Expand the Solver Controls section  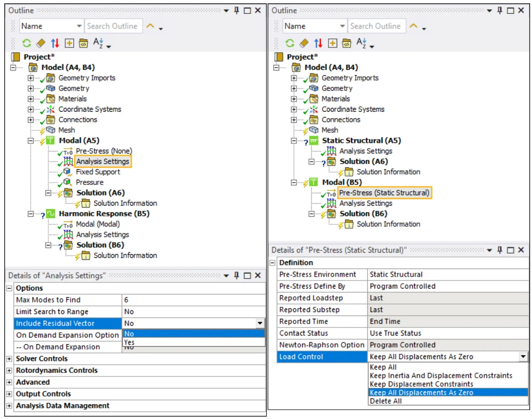(x=10, y=359)
